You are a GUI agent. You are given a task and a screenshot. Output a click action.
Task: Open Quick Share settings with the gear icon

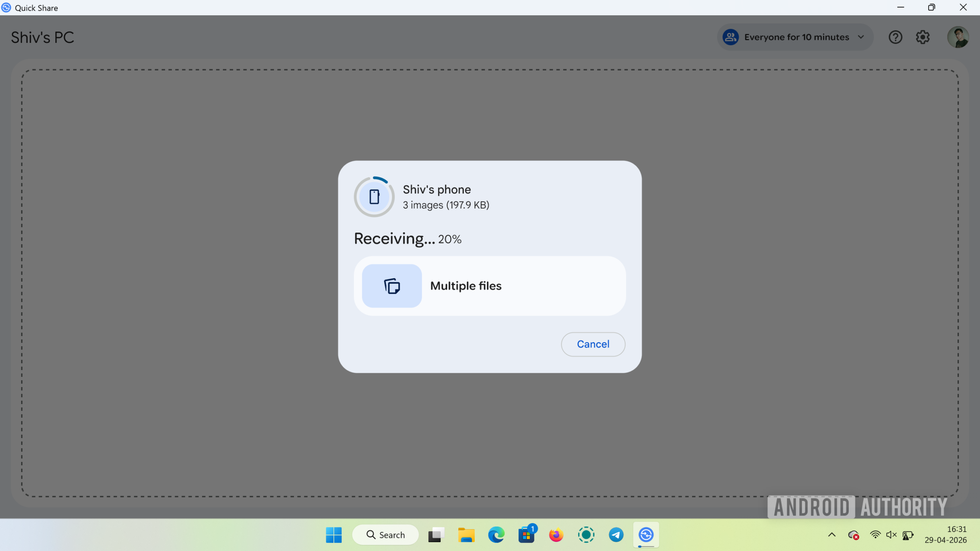point(923,37)
